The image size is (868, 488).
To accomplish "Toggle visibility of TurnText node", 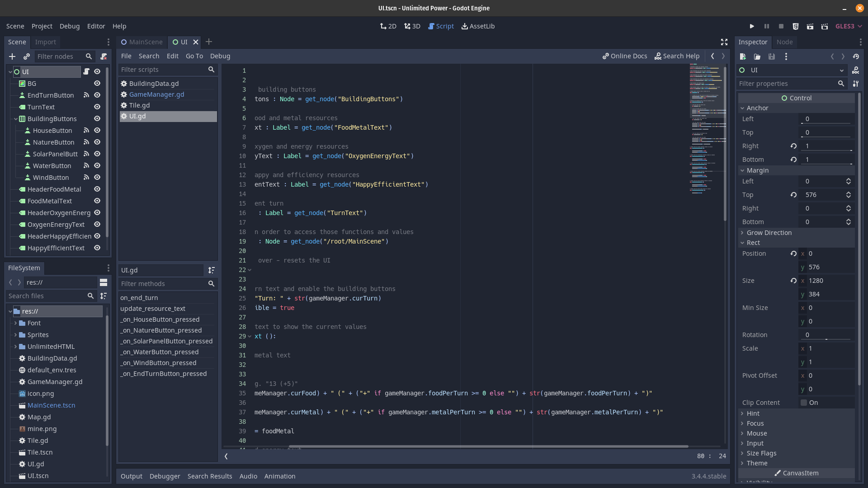I will coord(97,107).
